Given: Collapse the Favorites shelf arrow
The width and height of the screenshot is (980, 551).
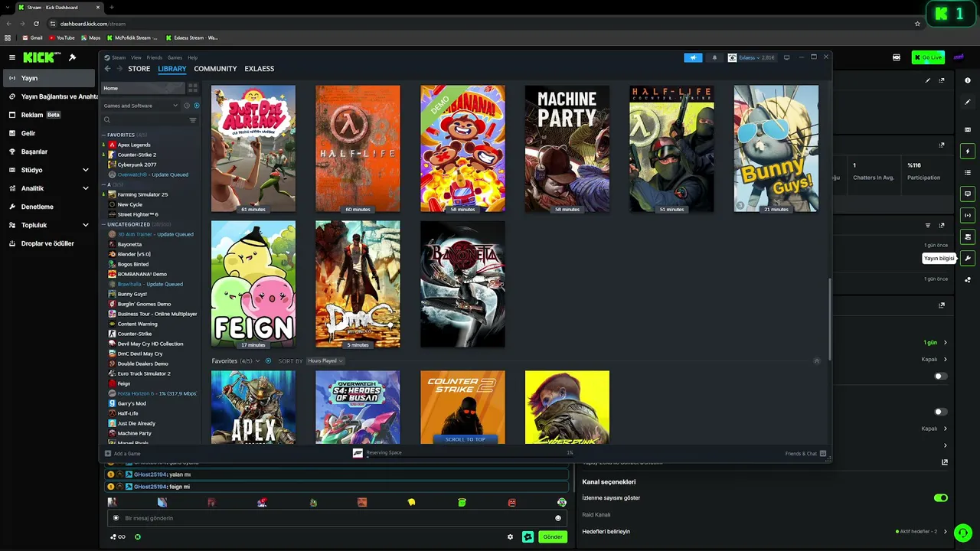Looking at the screenshot, I should (817, 360).
